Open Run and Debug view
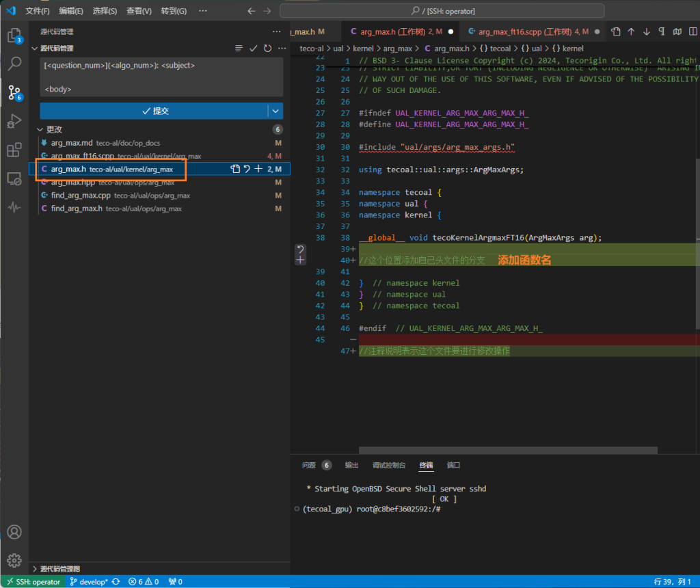This screenshot has height=588, width=700. pyautogui.click(x=14, y=121)
